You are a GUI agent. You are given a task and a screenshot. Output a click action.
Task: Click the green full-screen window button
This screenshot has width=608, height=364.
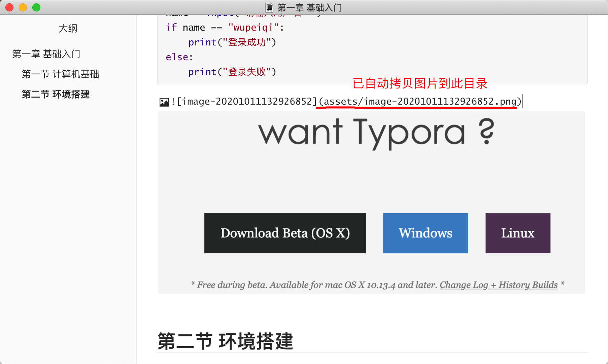(36, 7)
